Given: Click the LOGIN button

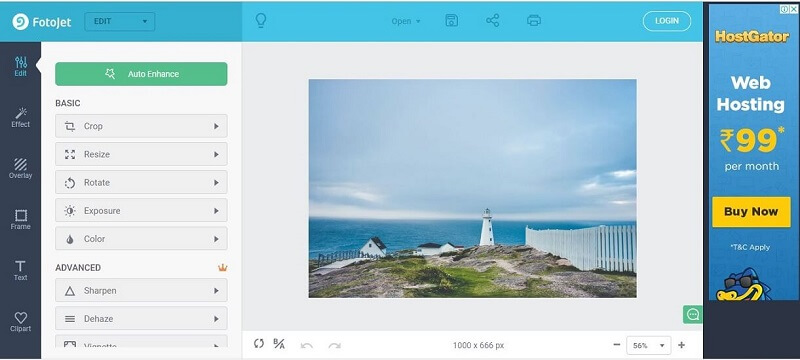Looking at the screenshot, I should point(667,21).
